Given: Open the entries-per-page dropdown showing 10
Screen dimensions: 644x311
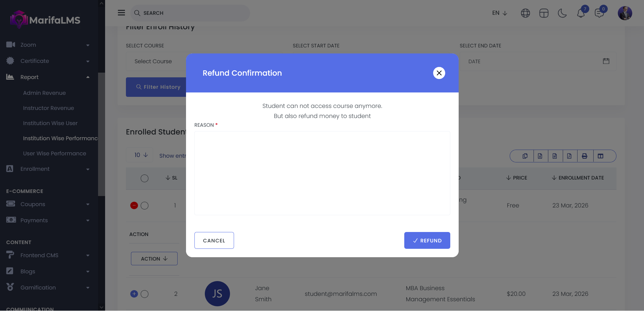Looking at the screenshot, I should [x=141, y=155].
